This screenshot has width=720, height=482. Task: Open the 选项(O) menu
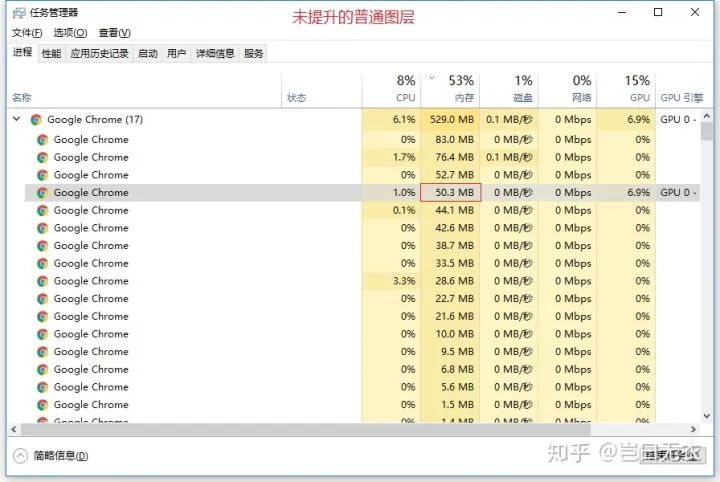[x=70, y=33]
